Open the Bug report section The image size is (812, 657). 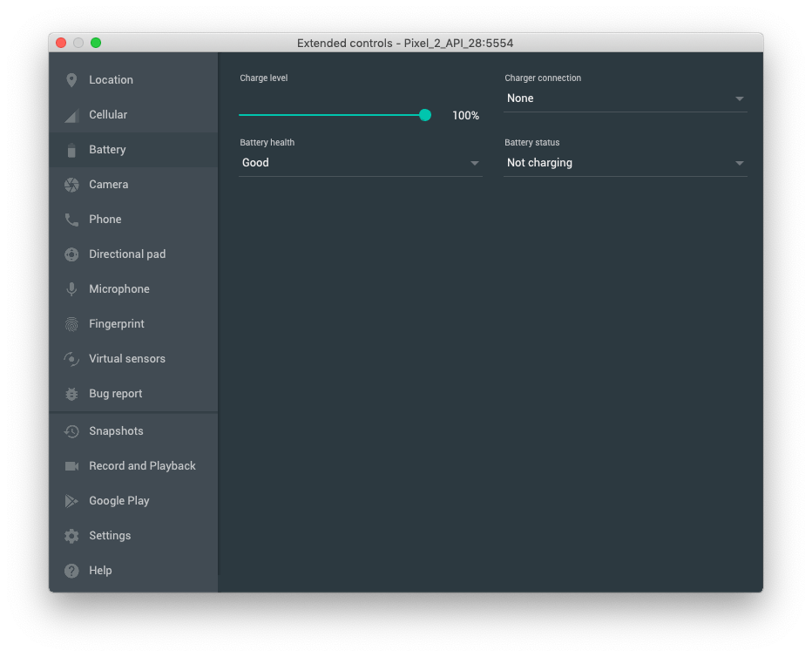tap(133, 394)
